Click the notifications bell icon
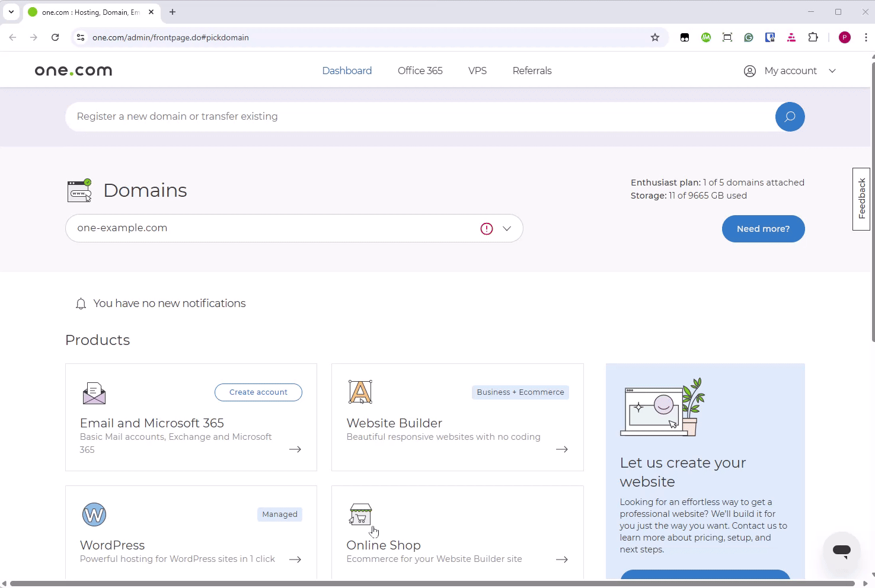Viewport: 875px width, 588px height. pos(81,303)
